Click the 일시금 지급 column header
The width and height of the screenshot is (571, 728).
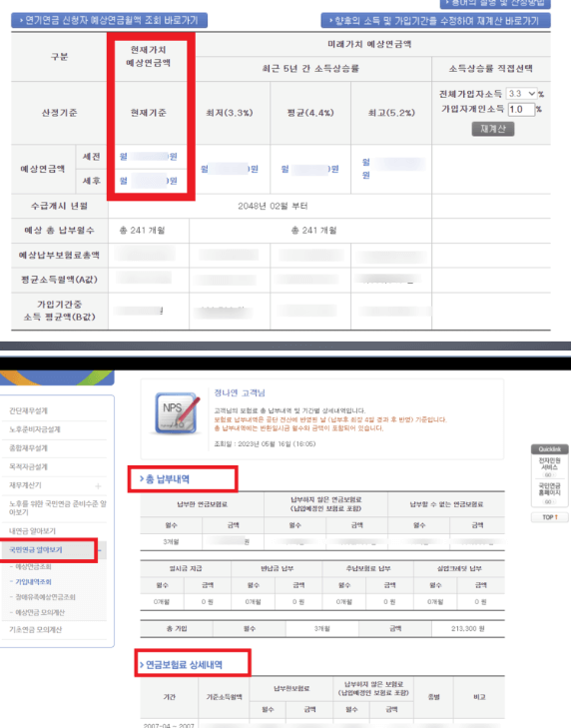pyautogui.click(x=186, y=569)
